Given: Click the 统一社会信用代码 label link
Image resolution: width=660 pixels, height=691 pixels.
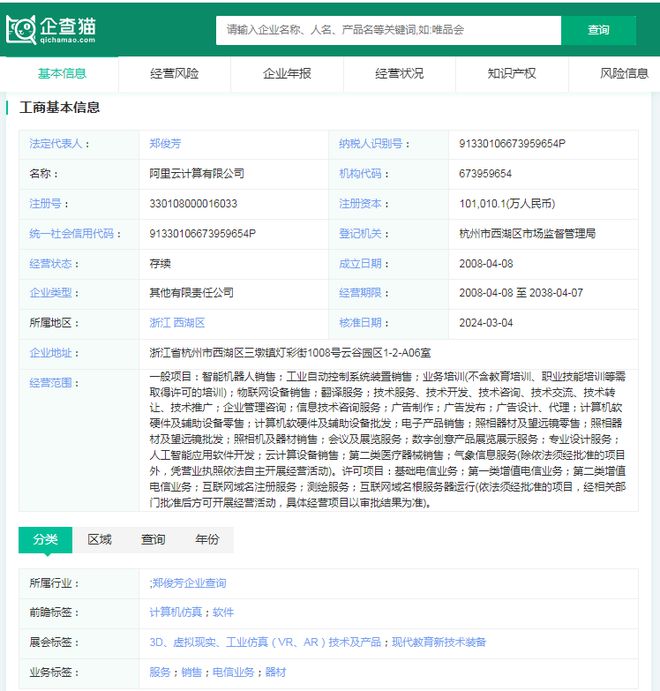Looking at the screenshot, I should pos(71,234).
